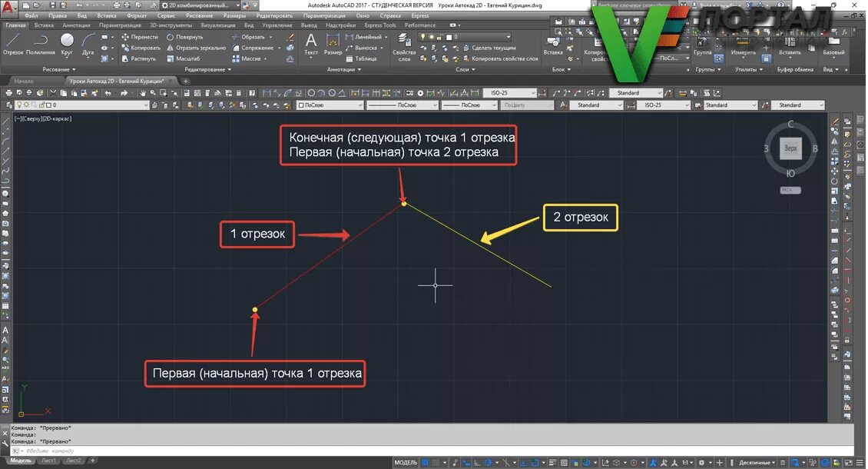Toggle grid display in status bar
Image resolution: width=868 pixels, height=469 pixels.
[425, 462]
